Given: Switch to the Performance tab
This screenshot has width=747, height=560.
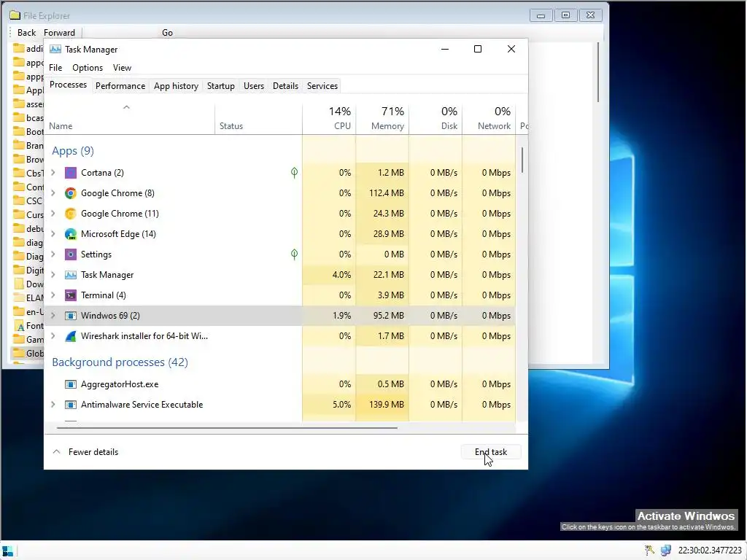Looking at the screenshot, I should coord(120,86).
